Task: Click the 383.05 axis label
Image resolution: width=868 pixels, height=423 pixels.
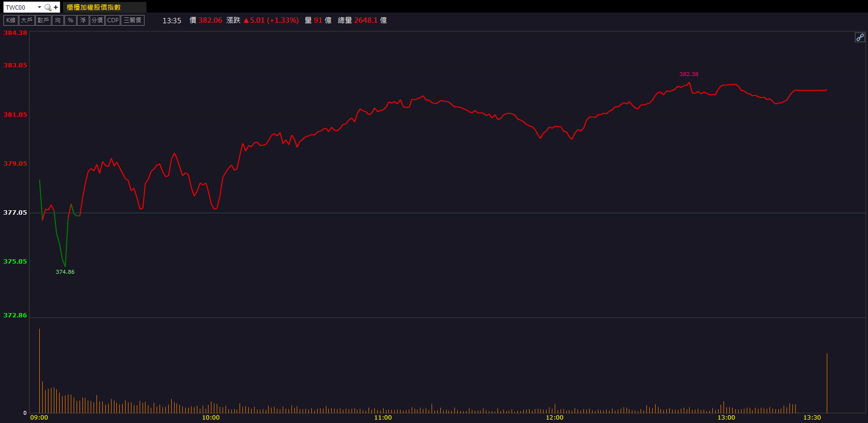Action: (x=15, y=65)
